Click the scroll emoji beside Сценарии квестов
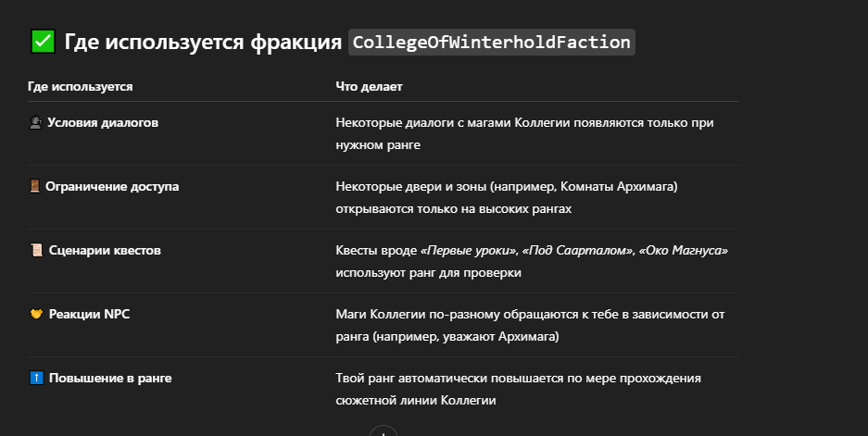868x436 pixels. coord(35,250)
